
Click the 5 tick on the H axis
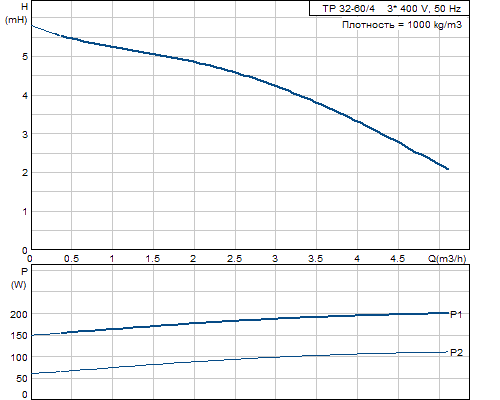click(x=25, y=57)
